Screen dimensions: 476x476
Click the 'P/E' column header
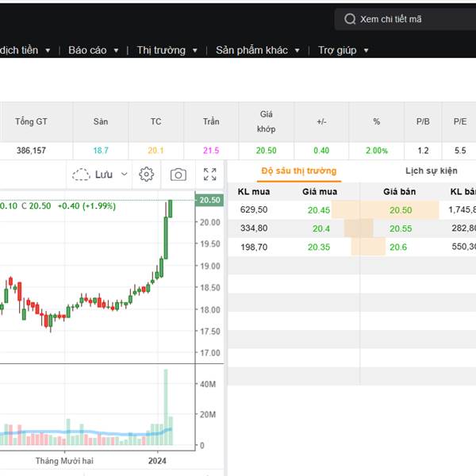(x=460, y=121)
